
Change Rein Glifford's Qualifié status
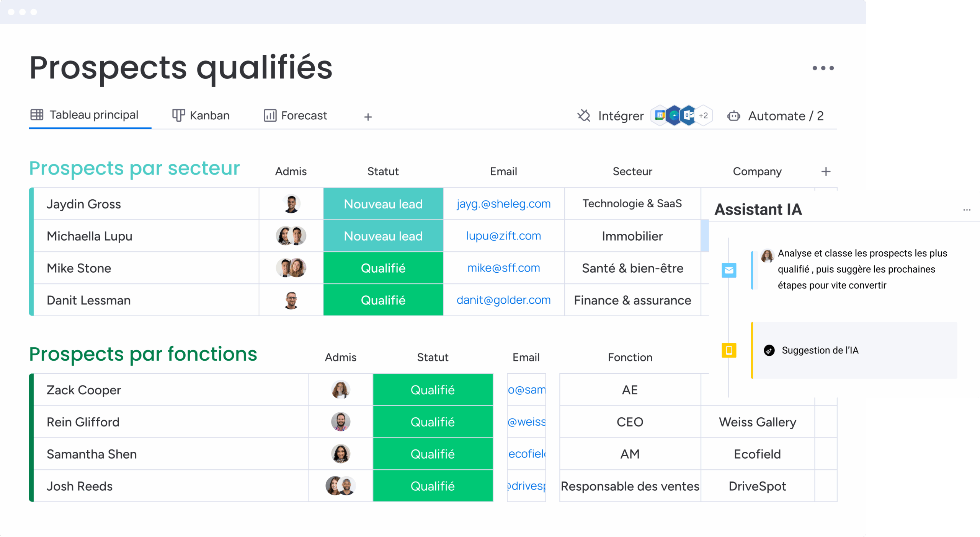point(433,422)
